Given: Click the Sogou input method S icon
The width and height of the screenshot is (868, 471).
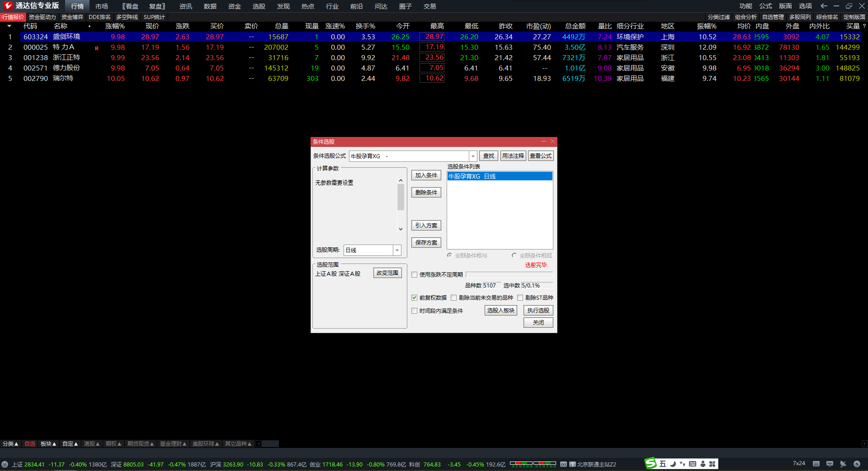Looking at the screenshot, I should (651, 463).
